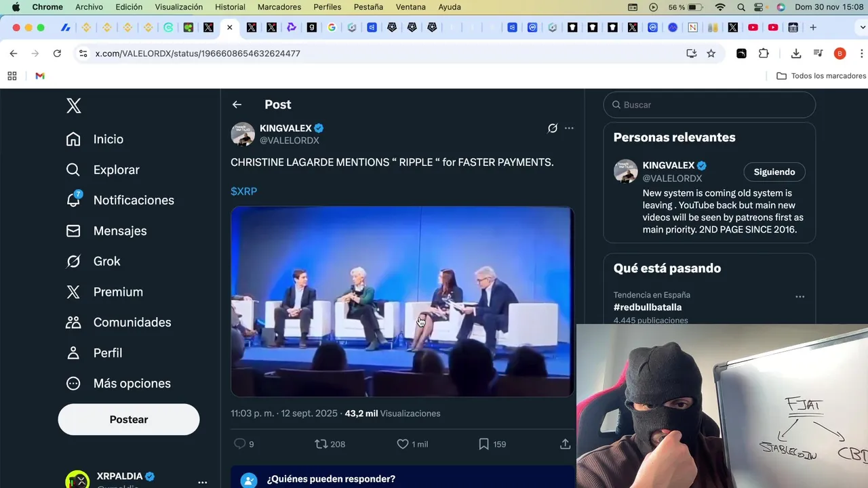Switch to the Notion tab

tap(692, 28)
